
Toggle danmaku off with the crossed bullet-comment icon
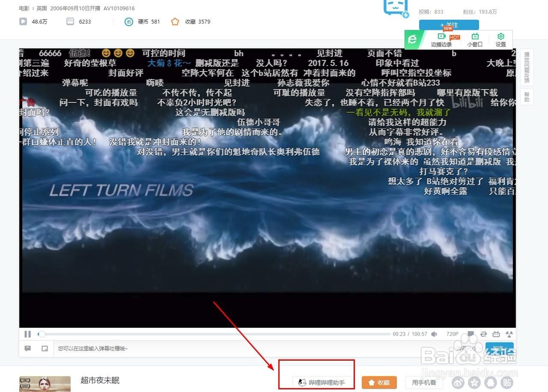coord(484,333)
